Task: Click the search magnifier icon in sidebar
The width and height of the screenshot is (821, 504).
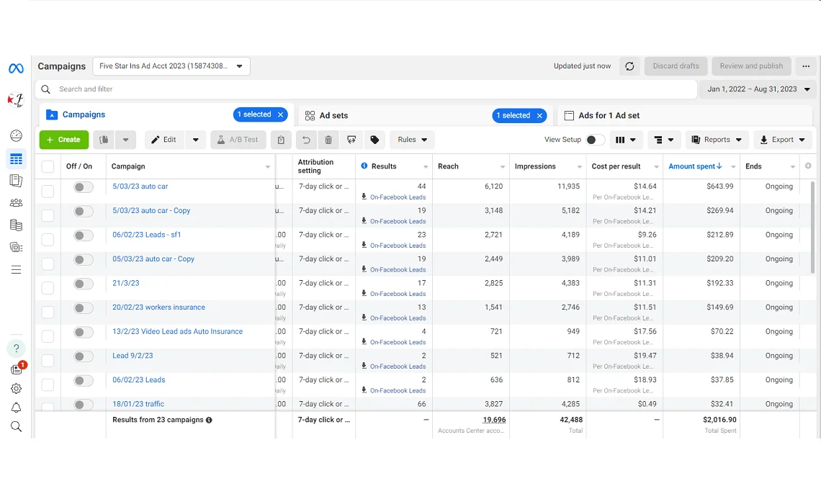Action: click(x=16, y=426)
